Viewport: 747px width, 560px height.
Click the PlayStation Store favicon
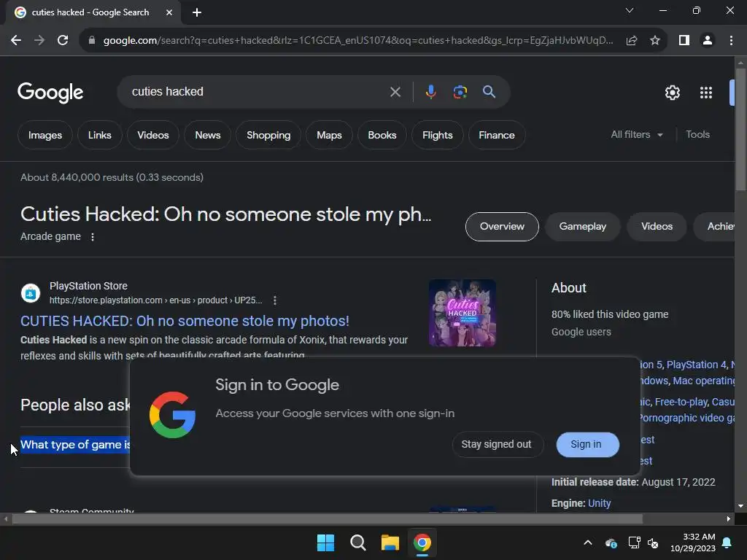(31, 293)
